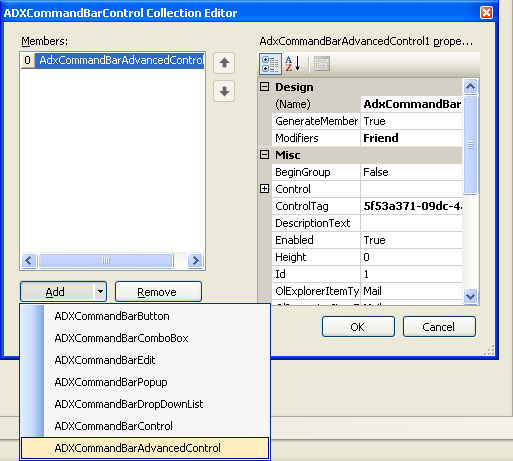Select the BeginGroup False value
Screen dimensions: 513x461
[412, 172]
